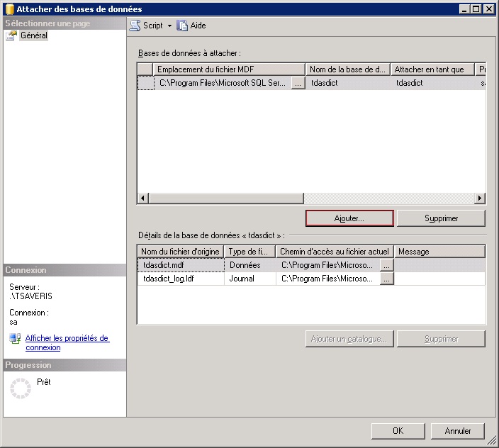
Task: Click right arrow of horizontal scrollbar
Action: pyautogui.click(x=480, y=198)
